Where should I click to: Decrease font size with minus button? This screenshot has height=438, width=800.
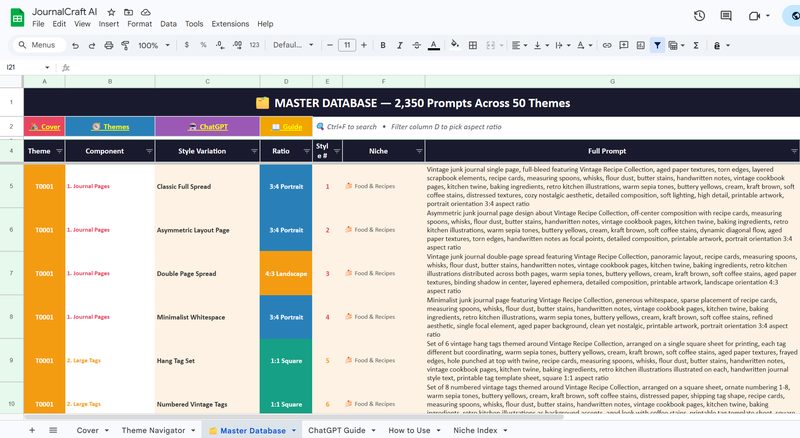pyautogui.click(x=330, y=45)
